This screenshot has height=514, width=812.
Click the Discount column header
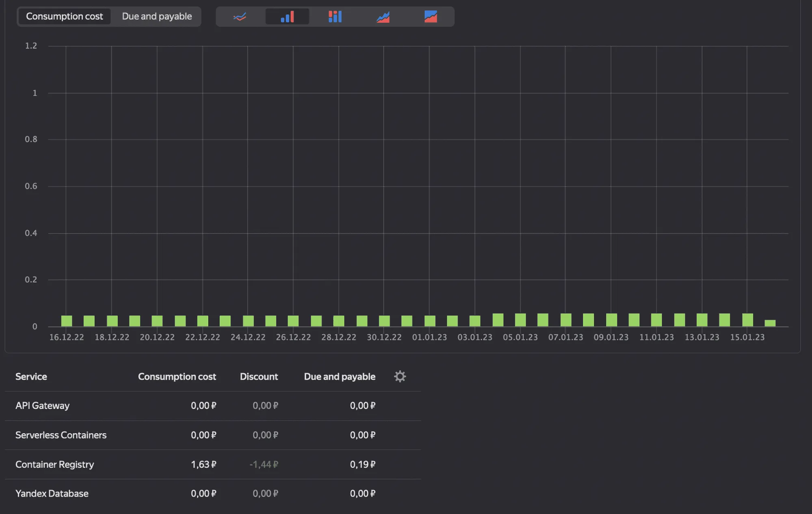click(259, 376)
